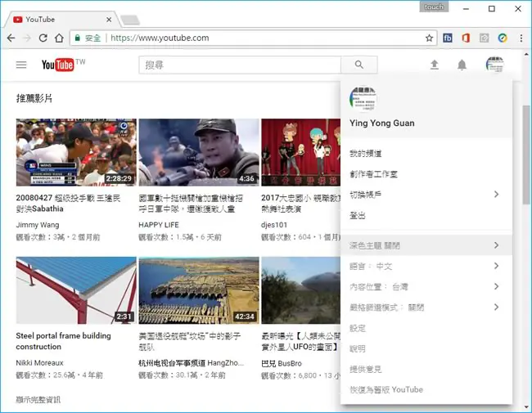Viewport: 532px width, 413px height.
Task: Click the account avatar in header
Action: 494,65
